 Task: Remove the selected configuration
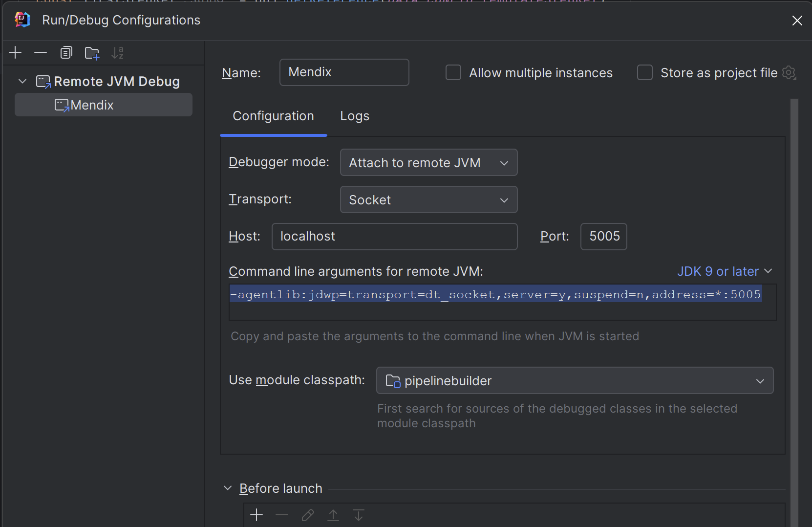(41, 52)
